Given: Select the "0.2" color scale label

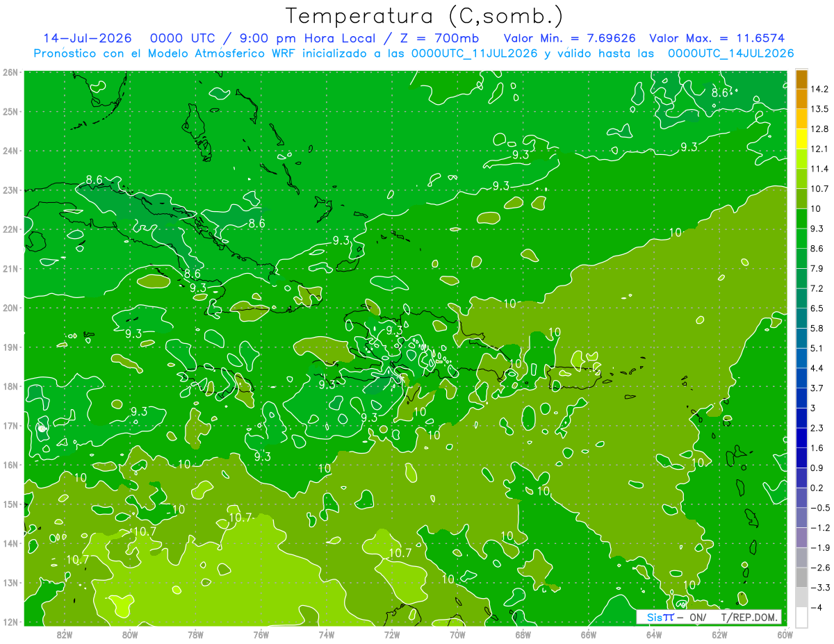Looking at the screenshot, I should pos(817,488).
